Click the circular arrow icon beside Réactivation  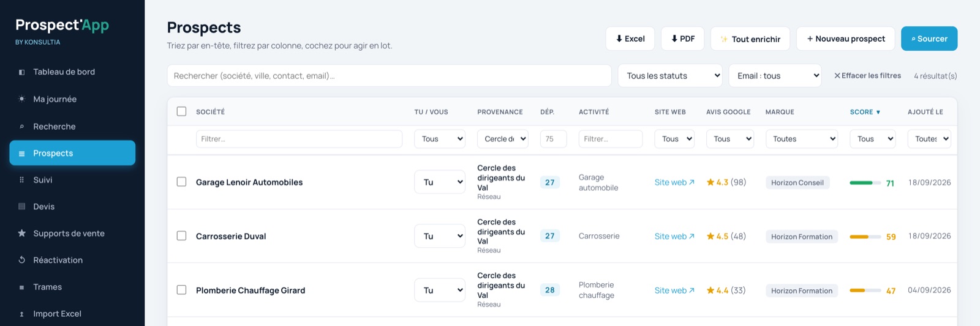tap(21, 260)
